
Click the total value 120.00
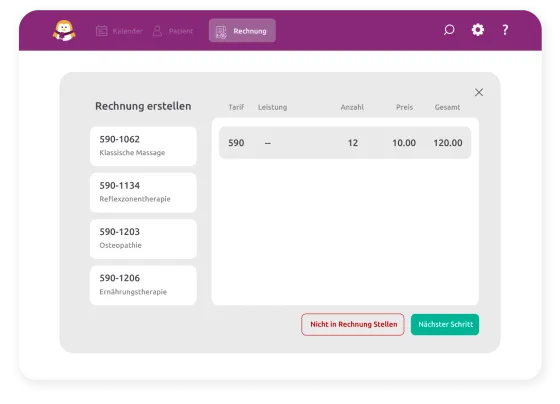[448, 143]
